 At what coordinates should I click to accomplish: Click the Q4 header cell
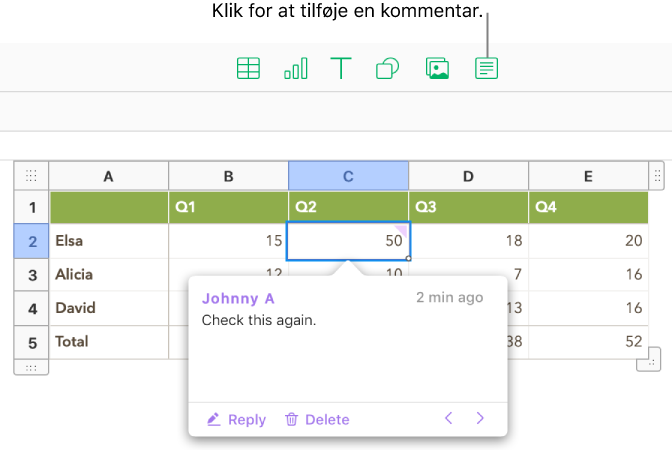click(x=588, y=208)
